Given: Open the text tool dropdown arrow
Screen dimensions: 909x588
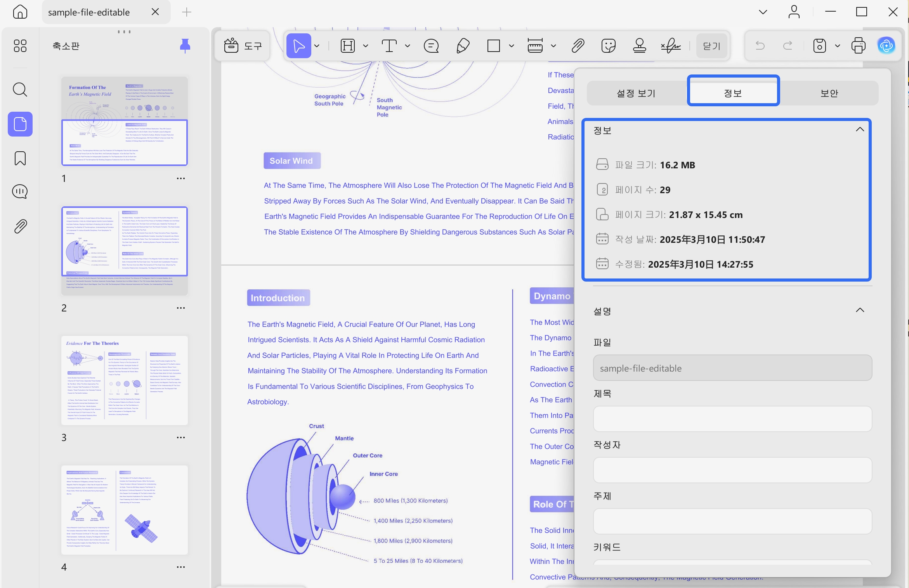Looking at the screenshot, I should pos(408,46).
